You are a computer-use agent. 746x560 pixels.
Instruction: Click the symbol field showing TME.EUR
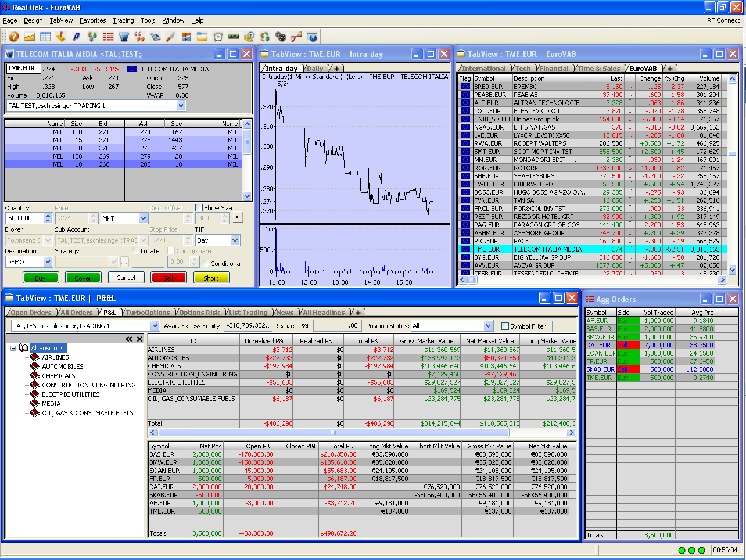tap(23, 69)
